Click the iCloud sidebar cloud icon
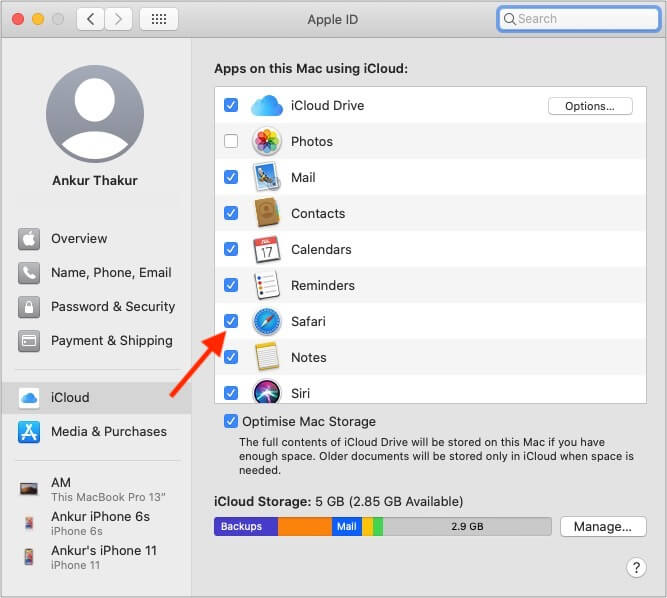Viewport: 667px width, 598px height. (x=29, y=398)
